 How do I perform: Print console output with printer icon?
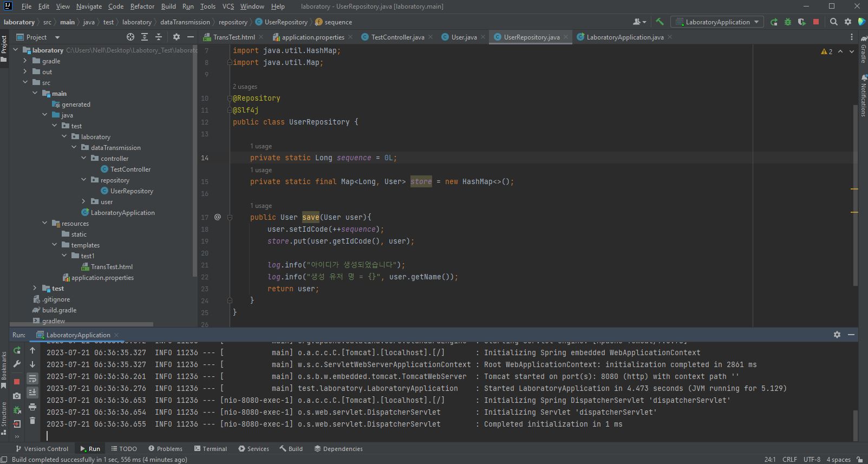point(32,407)
